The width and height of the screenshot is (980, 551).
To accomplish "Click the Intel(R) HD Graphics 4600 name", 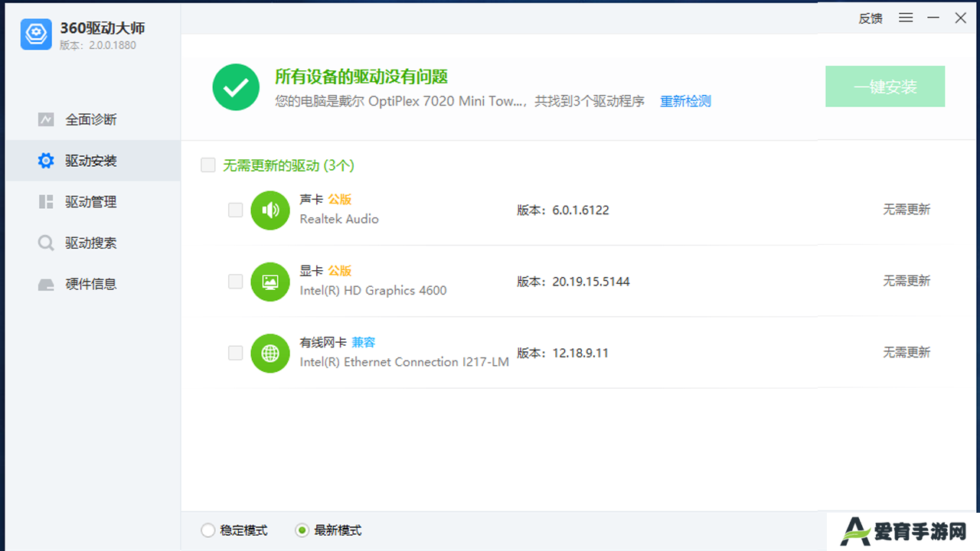I will (373, 291).
